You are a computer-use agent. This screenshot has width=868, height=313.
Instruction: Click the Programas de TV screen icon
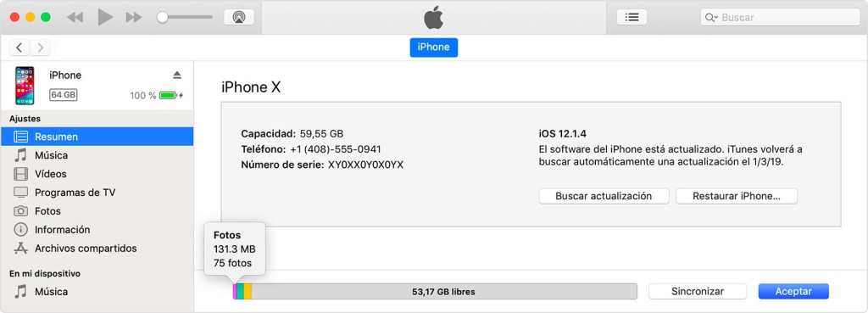coord(21,193)
